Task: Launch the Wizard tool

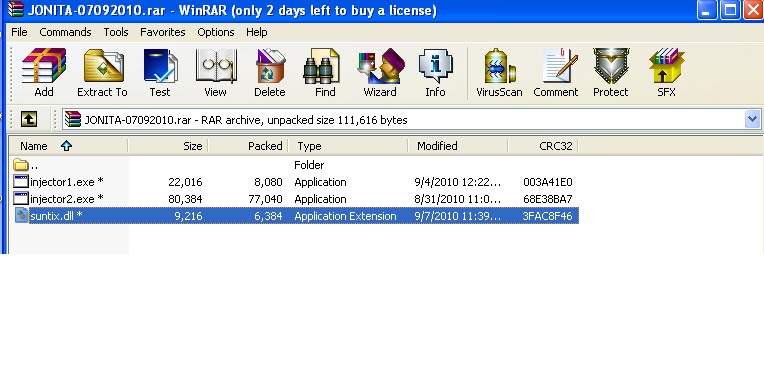Action: [380, 73]
